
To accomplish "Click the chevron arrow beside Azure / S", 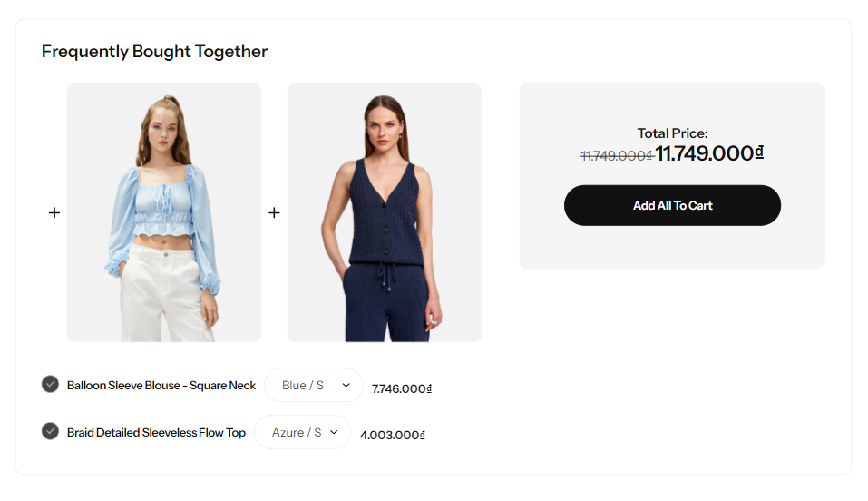I will point(334,432).
